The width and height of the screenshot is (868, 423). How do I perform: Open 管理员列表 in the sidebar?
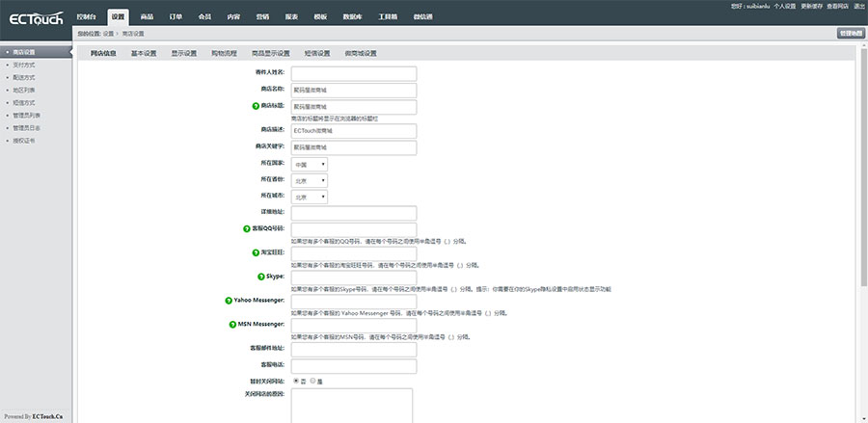pos(27,116)
